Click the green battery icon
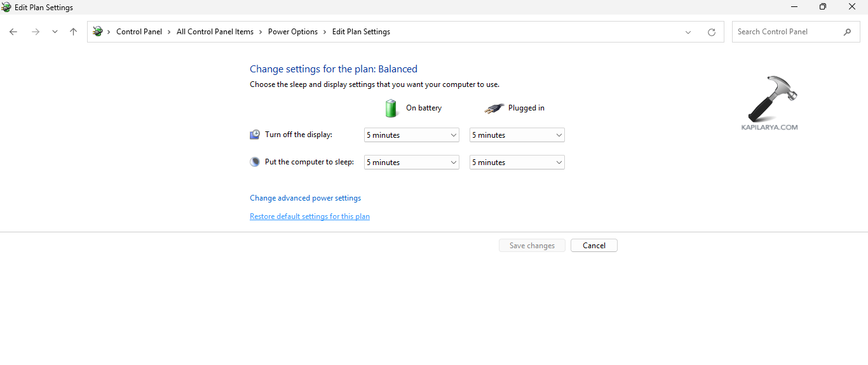Screen dimensions: 868x365 (391, 108)
